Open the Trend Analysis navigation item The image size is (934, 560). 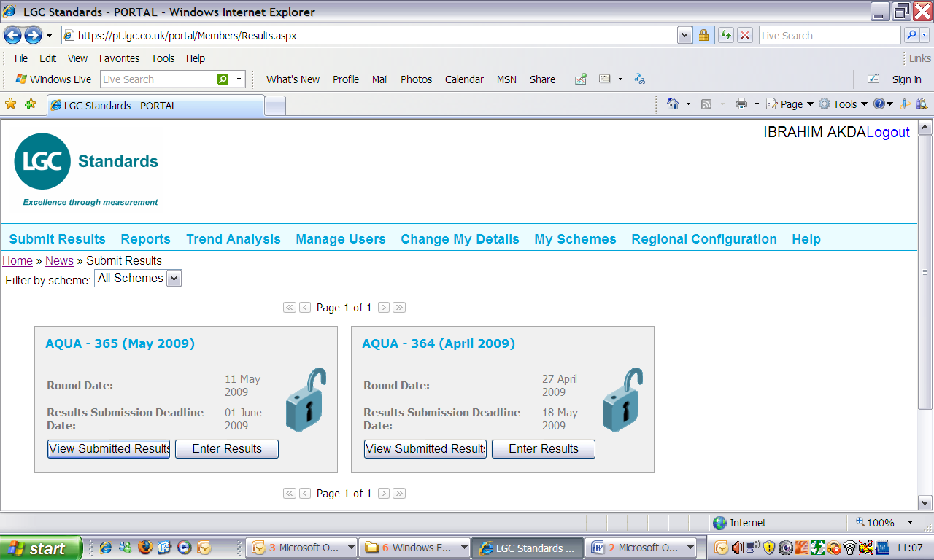click(233, 239)
